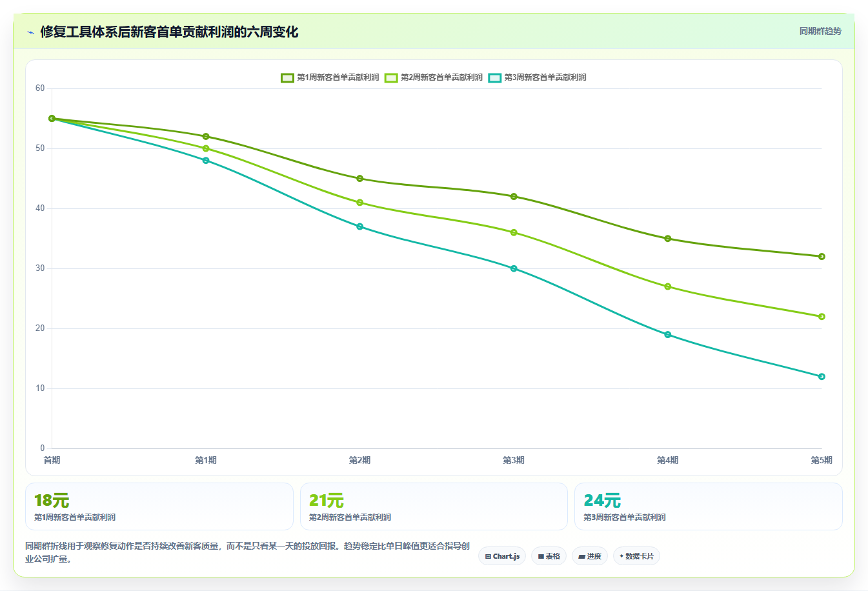Screen dimensions: 868x591
Task: Click the y-axis value 10
Action: [x=40, y=388]
